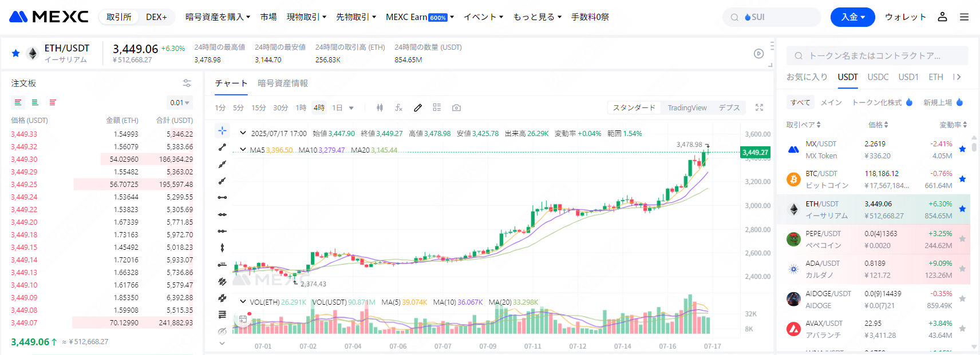Image resolution: width=980 pixels, height=355 pixels.
Task: Toggle favorite star for MX/USDT
Action: pyautogui.click(x=962, y=149)
